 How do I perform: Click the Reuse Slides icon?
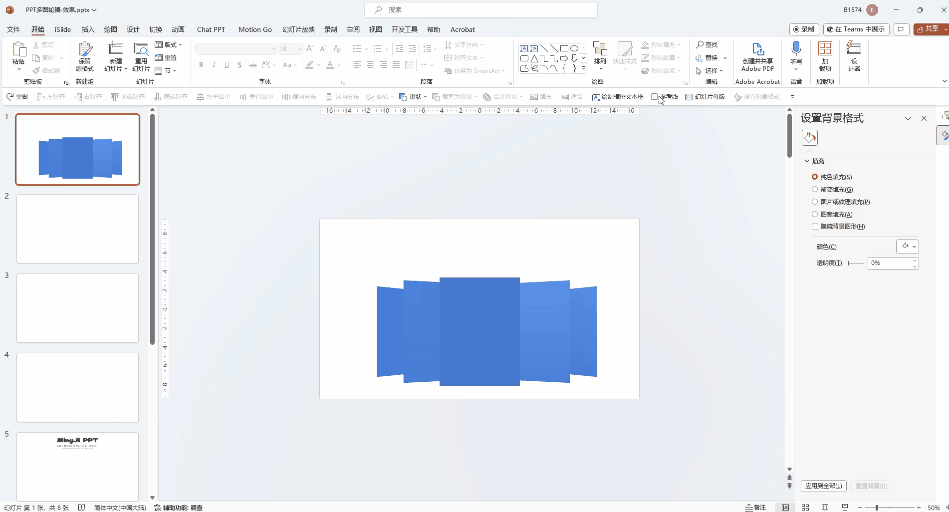click(141, 50)
